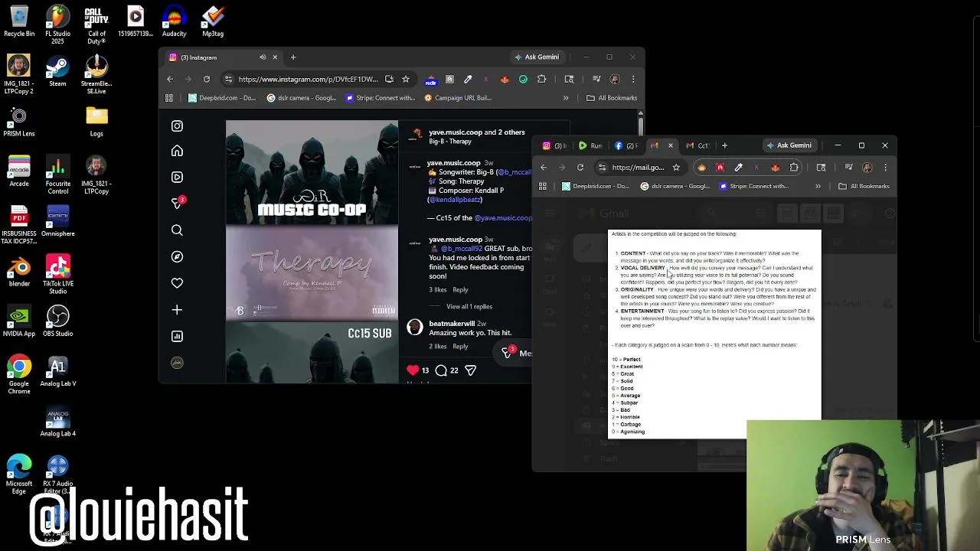Screen dimensions: 980x551
Task: Open Instagram Notifications heart in sidebar
Action: point(177,283)
